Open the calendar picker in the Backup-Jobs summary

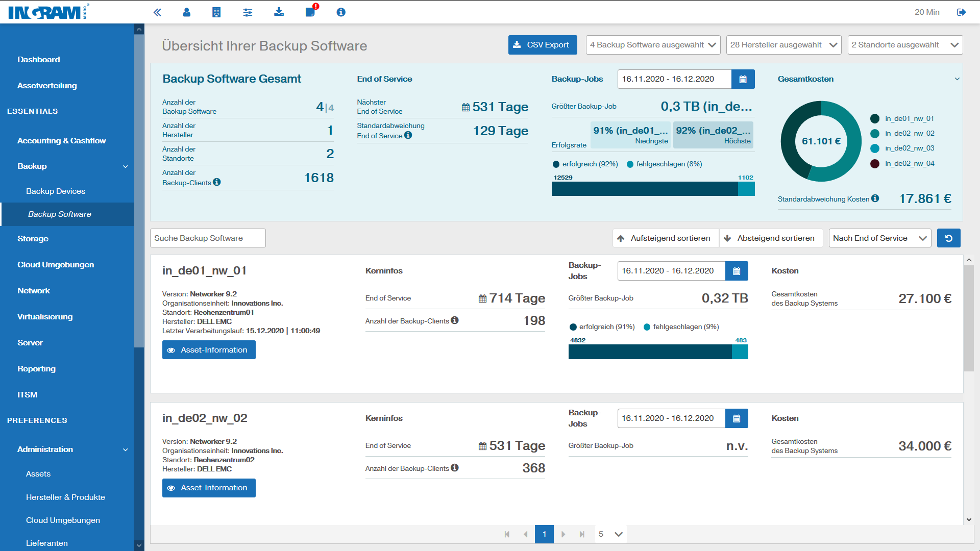pyautogui.click(x=743, y=79)
